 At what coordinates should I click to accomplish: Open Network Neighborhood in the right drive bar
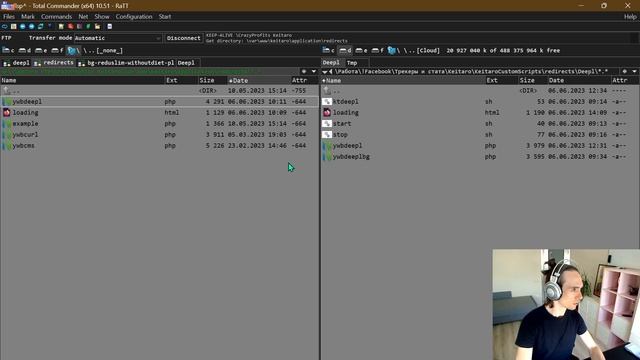(393, 51)
